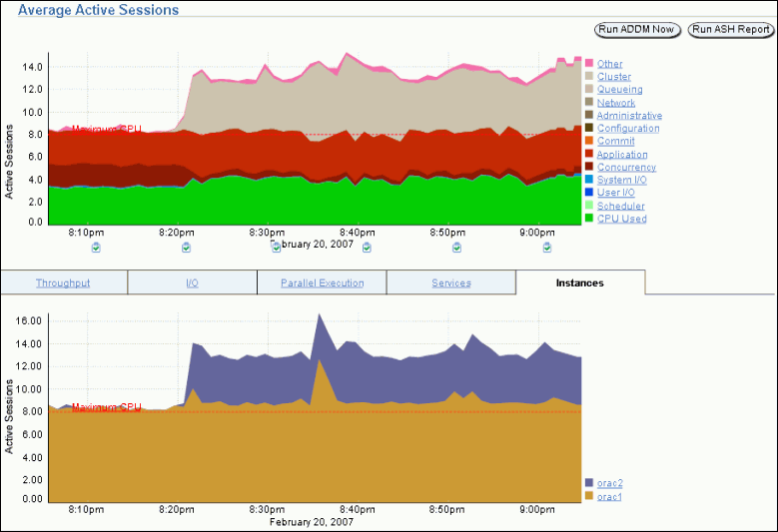Screen dimensions: 778x532
Task: Open the Parallel Execution tab
Action: 322,283
